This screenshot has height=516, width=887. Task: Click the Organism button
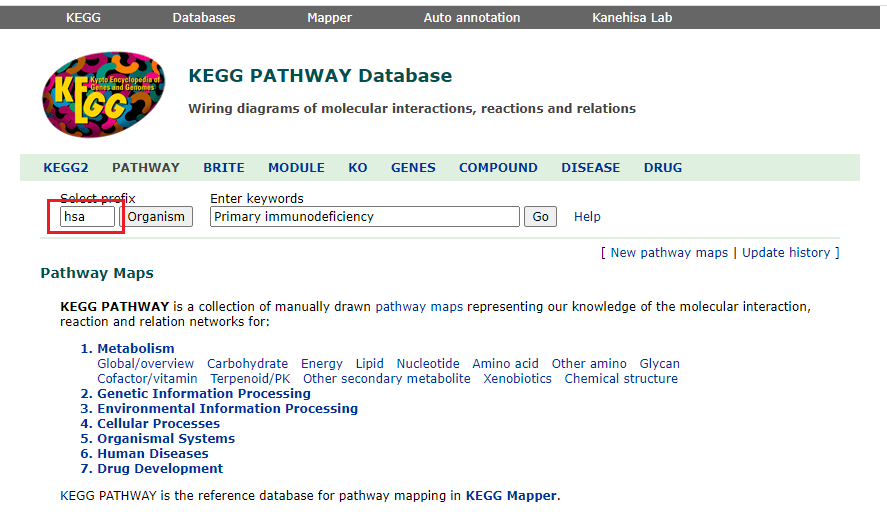(156, 217)
